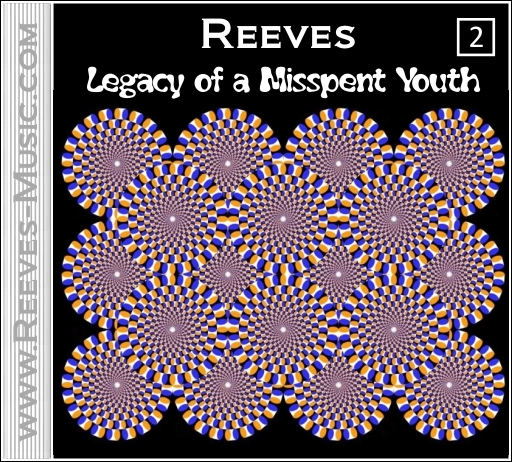Click the rotating-snakes optical illusion artwork
The height and width of the screenshot is (462, 512).
283,274
